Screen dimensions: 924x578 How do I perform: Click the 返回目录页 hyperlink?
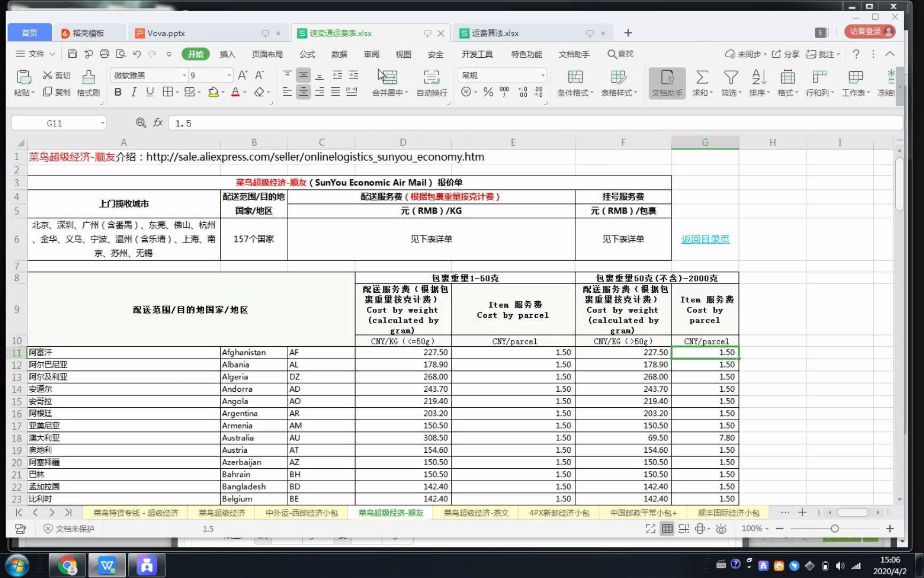(x=705, y=239)
